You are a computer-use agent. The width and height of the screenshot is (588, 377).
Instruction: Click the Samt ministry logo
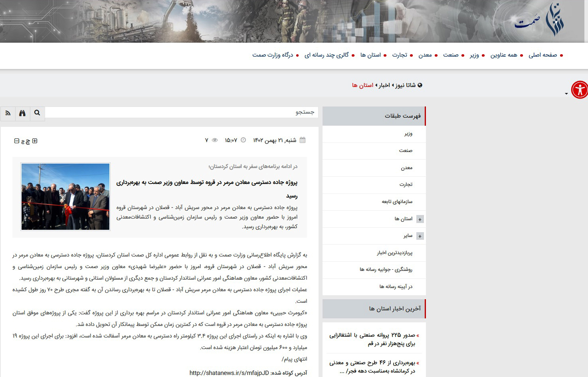click(540, 20)
